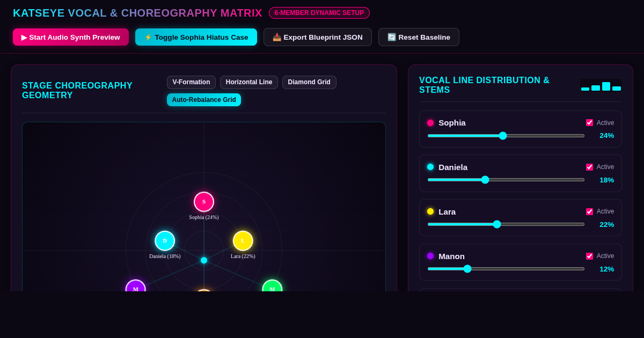644x338 pixels.
Task: Disable Lara's Active checkbox
Action: [x=589, y=212]
